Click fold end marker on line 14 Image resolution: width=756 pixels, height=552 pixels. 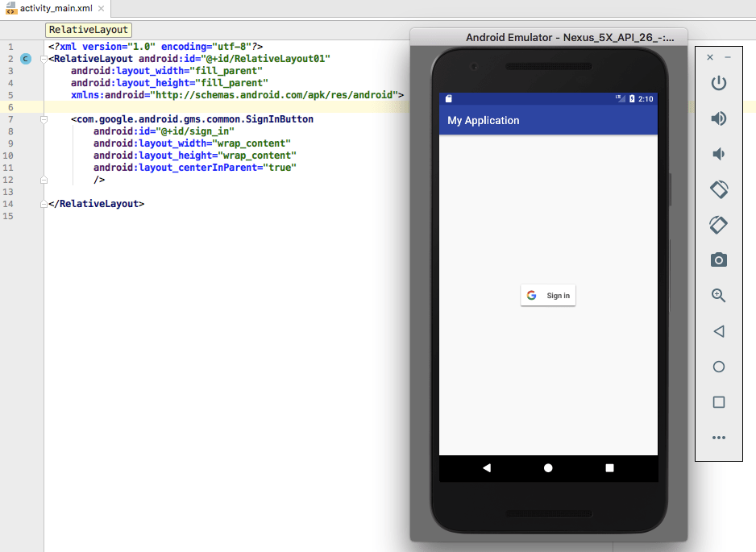tap(44, 204)
